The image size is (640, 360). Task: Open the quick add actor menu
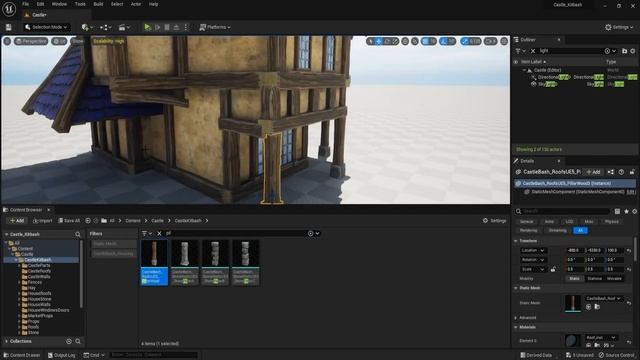87,27
